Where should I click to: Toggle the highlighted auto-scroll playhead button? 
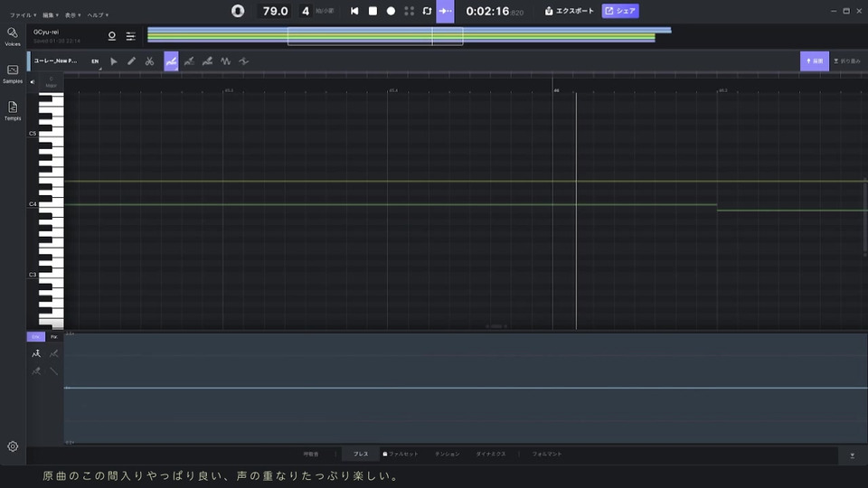tap(445, 11)
